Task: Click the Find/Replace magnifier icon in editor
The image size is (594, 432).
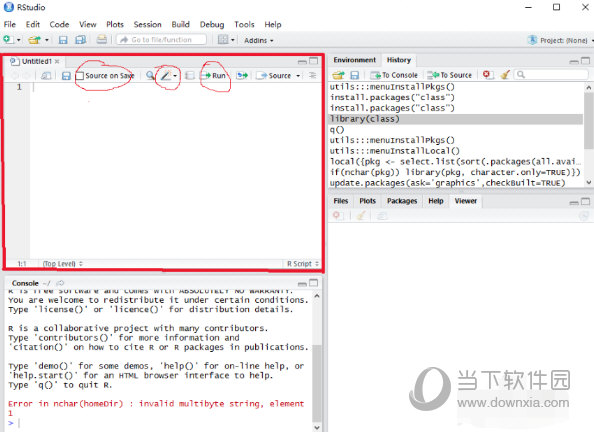Action: tap(150, 75)
